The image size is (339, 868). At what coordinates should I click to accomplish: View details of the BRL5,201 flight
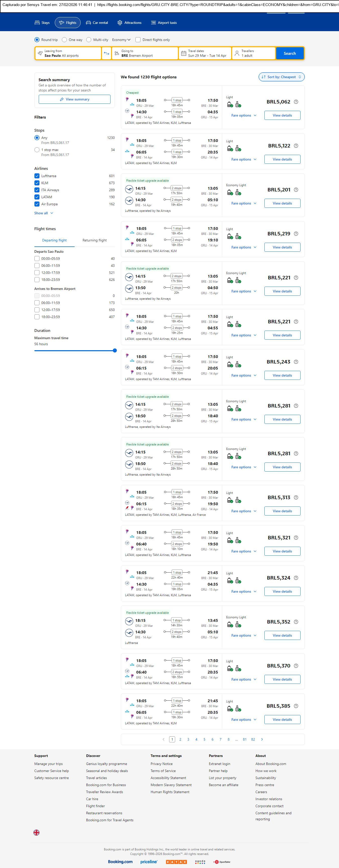tap(282, 203)
